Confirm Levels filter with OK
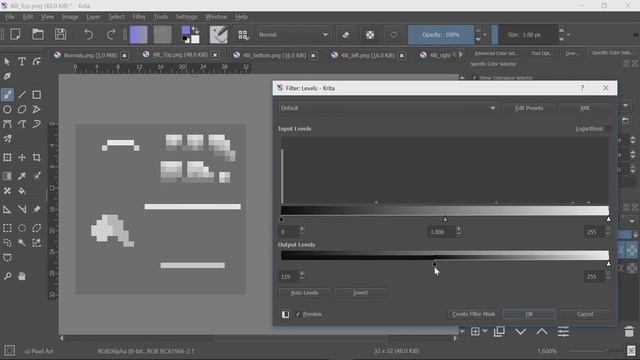The width and height of the screenshot is (640, 360). pyautogui.click(x=529, y=314)
